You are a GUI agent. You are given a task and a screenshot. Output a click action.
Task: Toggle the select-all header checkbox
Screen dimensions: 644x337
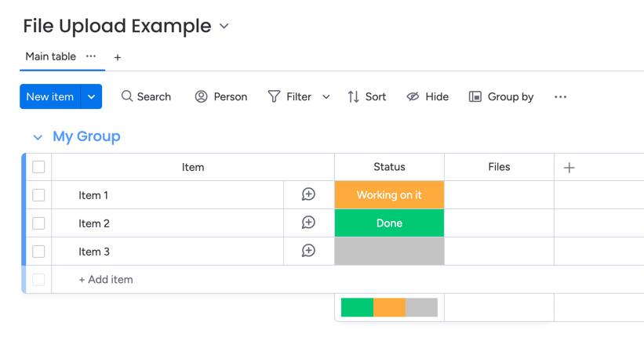(x=38, y=167)
